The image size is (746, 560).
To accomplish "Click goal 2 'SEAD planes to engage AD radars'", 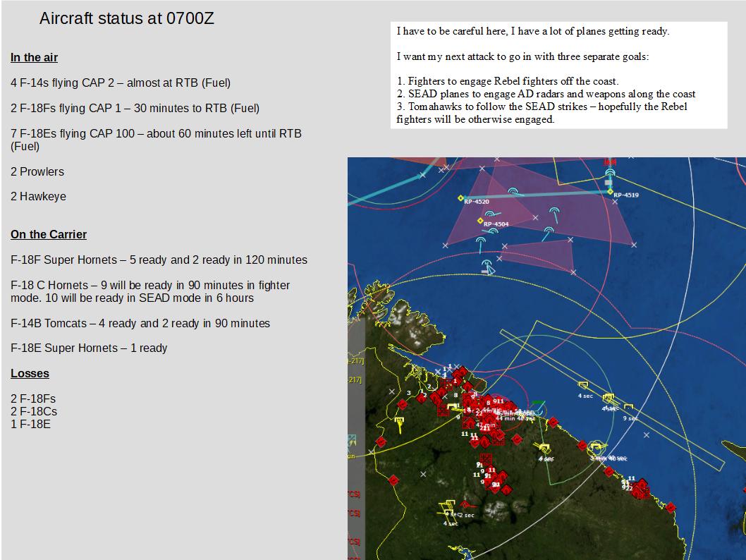I will pos(546,94).
